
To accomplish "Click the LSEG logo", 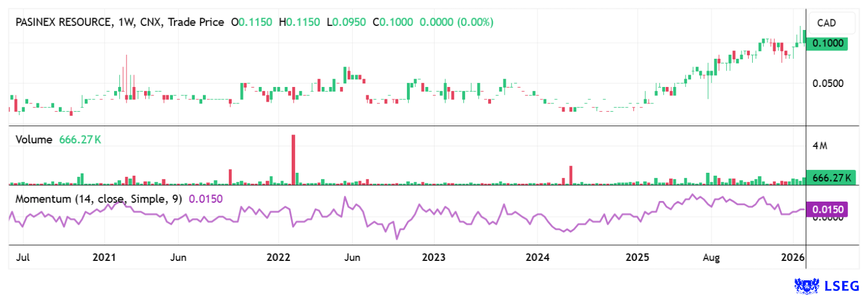I will coord(827,286).
